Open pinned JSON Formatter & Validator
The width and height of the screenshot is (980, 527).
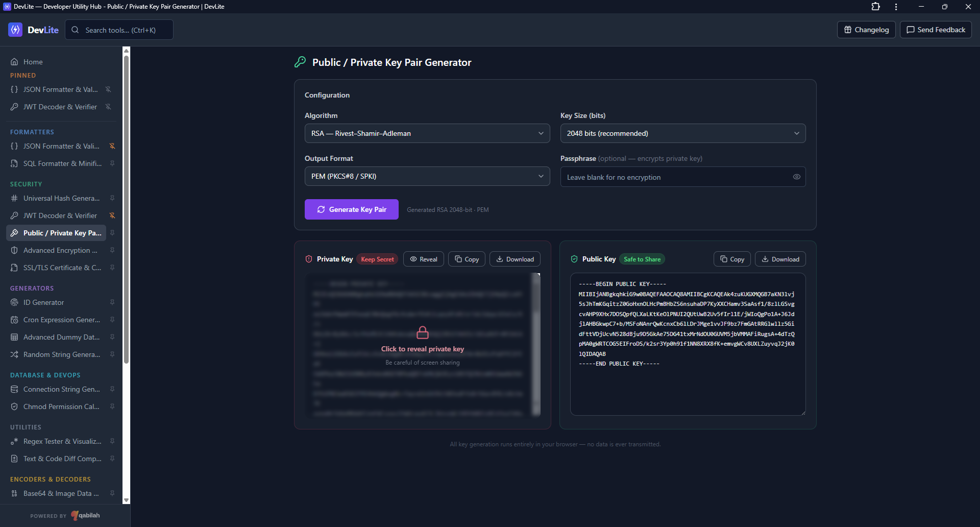click(54, 89)
